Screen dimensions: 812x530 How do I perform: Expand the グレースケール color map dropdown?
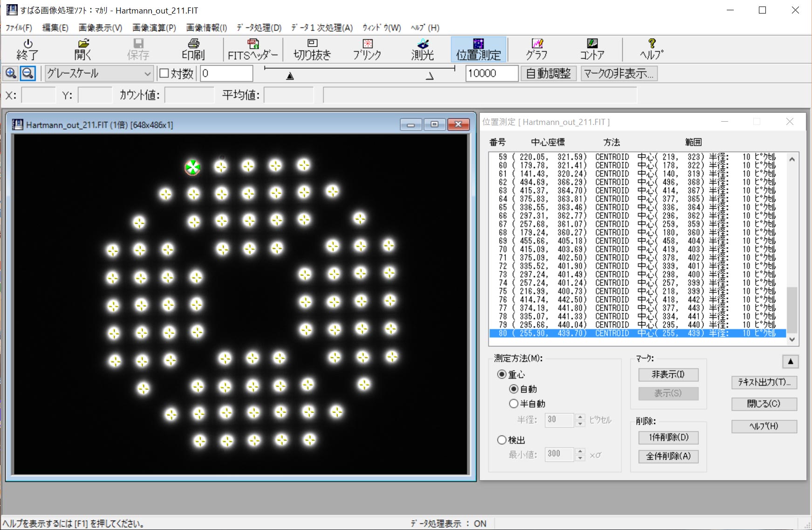coord(147,74)
